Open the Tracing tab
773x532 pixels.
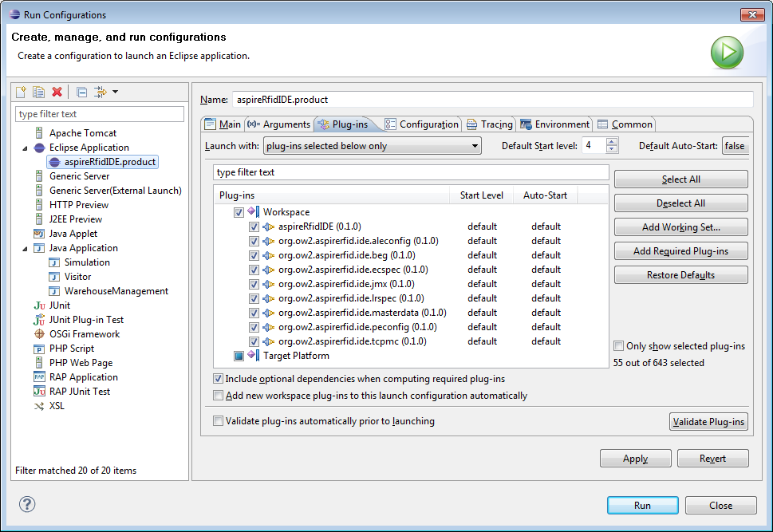click(490, 124)
